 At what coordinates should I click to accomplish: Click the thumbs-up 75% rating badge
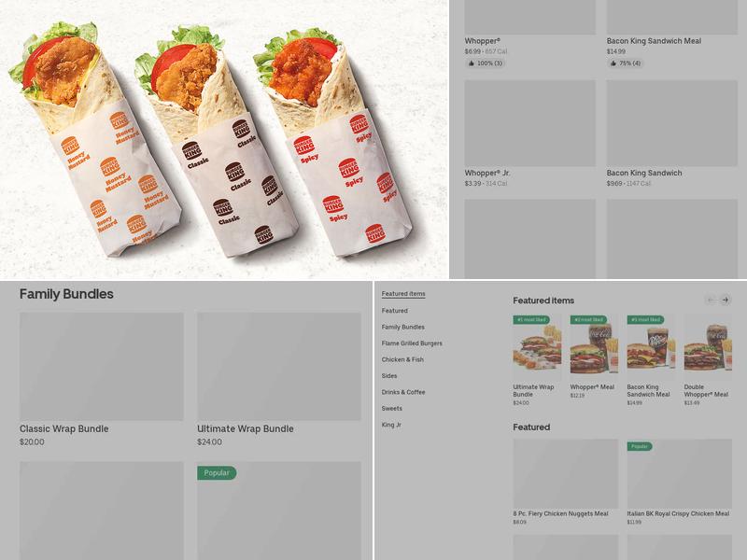click(626, 63)
